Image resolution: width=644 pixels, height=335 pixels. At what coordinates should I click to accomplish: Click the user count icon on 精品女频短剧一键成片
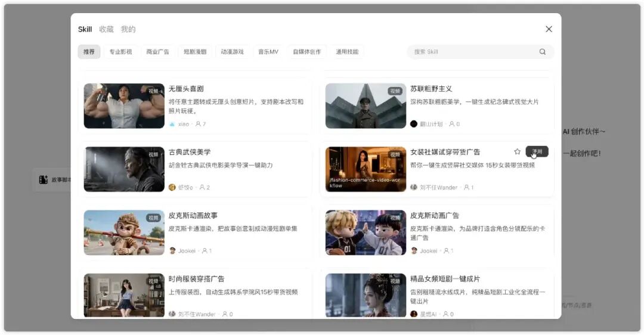(x=445, y=314)
